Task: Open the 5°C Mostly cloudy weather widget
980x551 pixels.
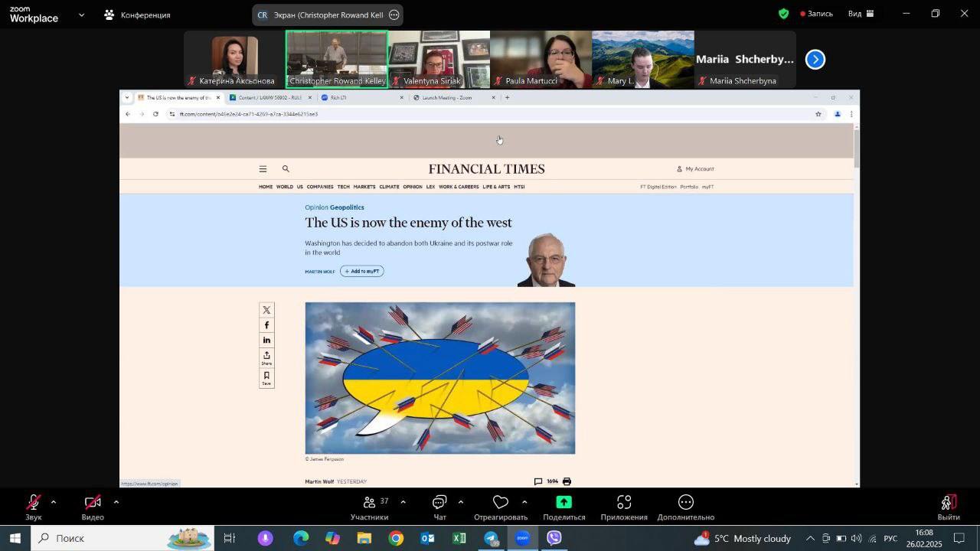Action: click(742, 538)
